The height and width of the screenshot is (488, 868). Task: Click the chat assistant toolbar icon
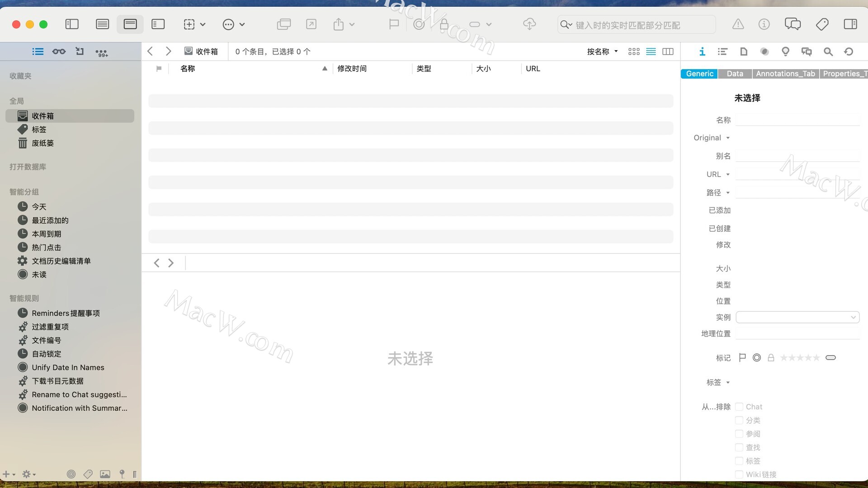[793, 24]
